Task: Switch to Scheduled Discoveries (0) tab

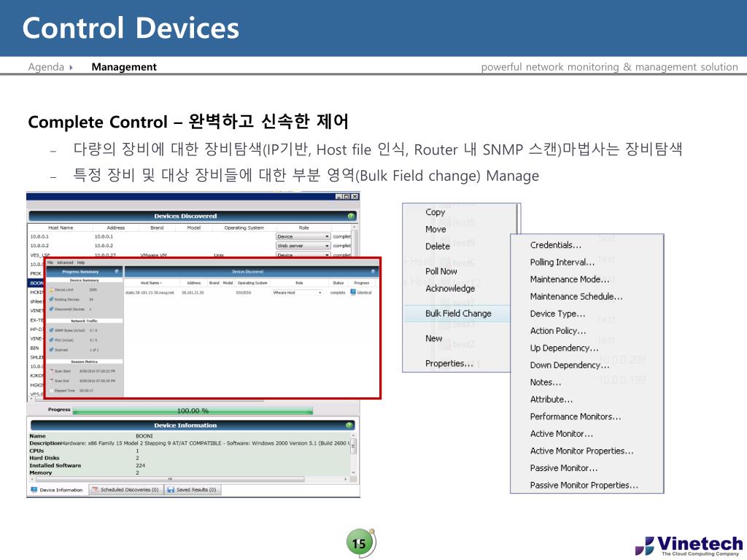Action: pos(125,489)
